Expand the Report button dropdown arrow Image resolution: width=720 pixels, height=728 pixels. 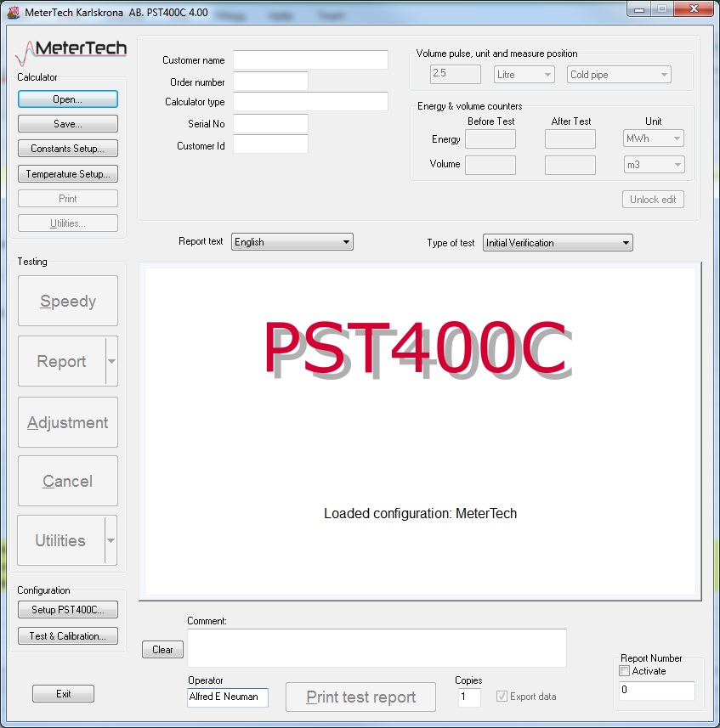pyautogui.click(x=111, y=361)
